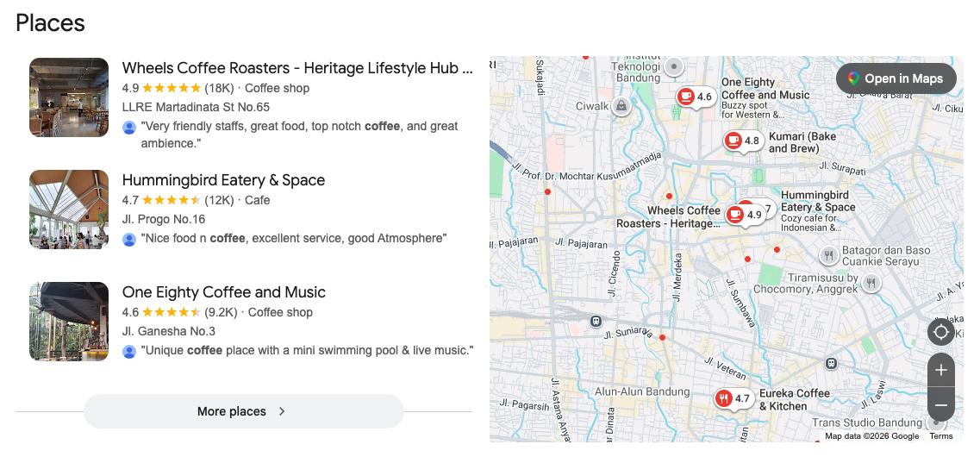Open Wheels Coffee Roasters listing title

[297, 68]
